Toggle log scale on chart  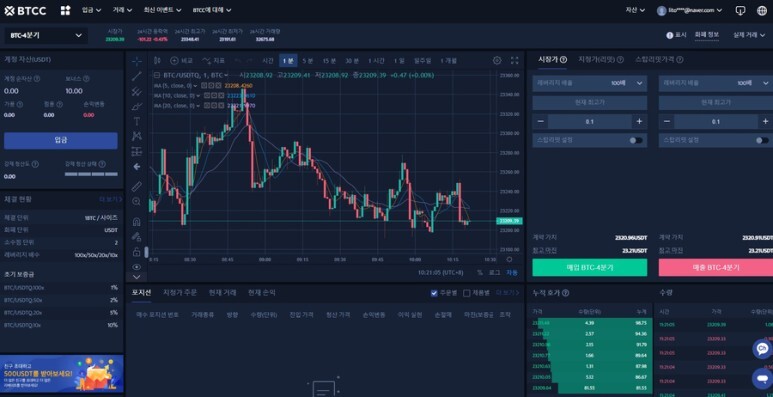pos(494,272)
